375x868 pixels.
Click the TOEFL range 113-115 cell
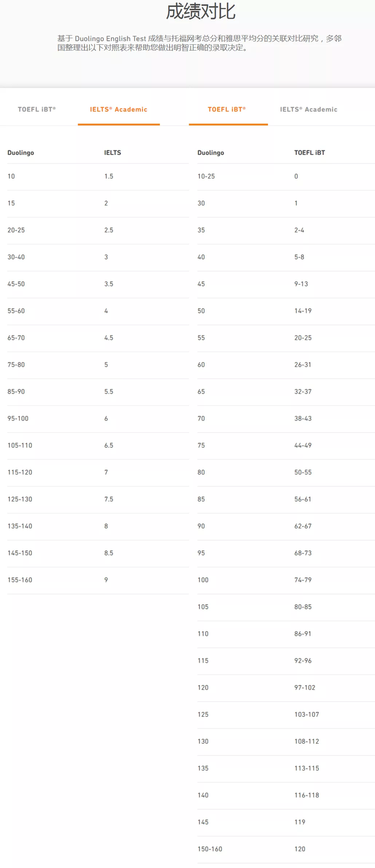tap(307, 768)
